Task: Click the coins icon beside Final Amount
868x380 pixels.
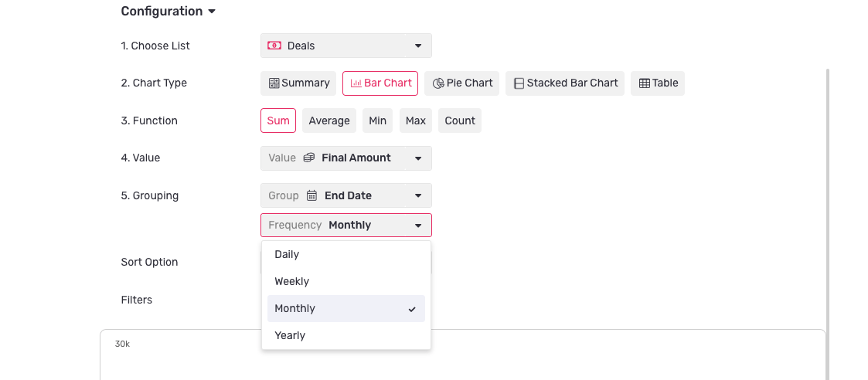Action: (x=309, y=158)
